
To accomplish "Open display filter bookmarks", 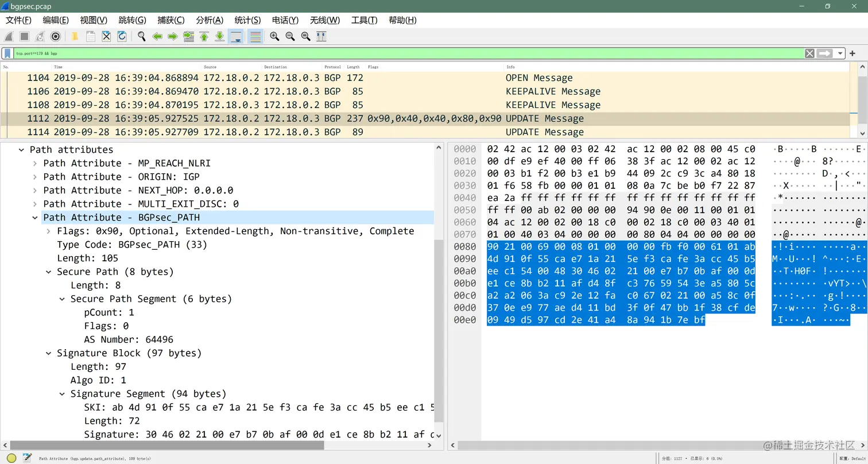I will (7, 53).
